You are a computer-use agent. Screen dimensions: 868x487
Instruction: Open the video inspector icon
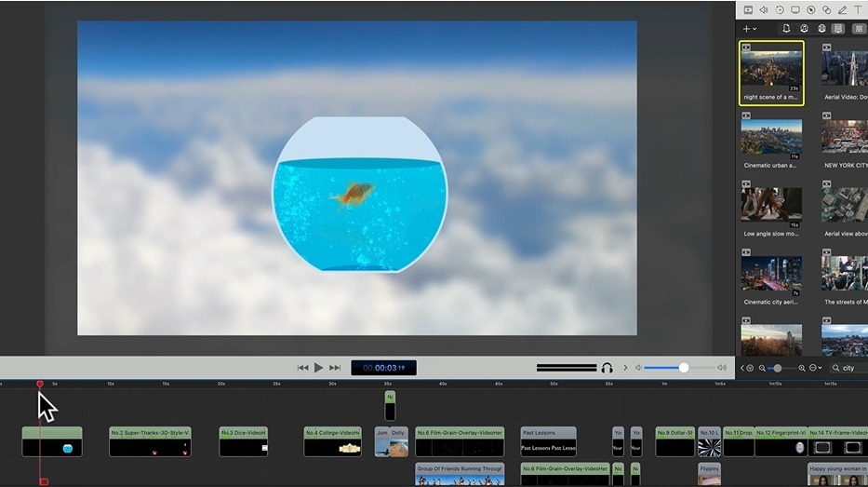click(x=748, y=10)
